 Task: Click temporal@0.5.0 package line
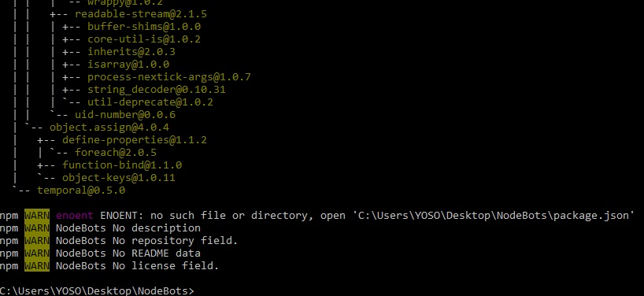(81, 191)
